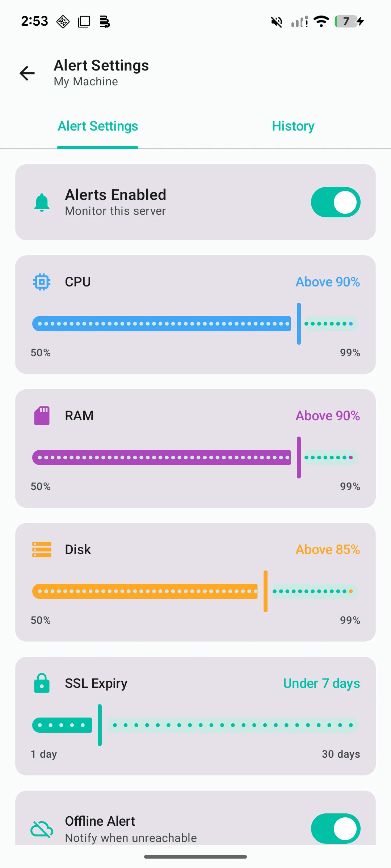391x868 pixels.
Task: Click the bell icon for Alerts Enabled
Action: (41, 202)
